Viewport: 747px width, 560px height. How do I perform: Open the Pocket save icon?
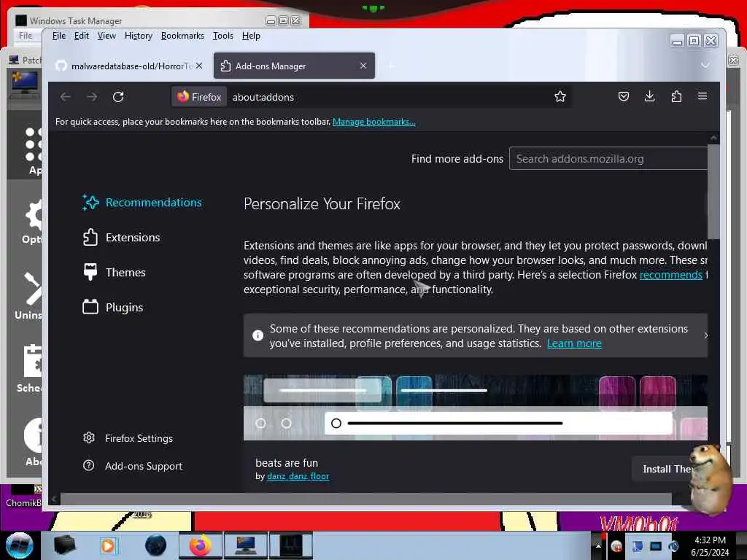point(623,97)
